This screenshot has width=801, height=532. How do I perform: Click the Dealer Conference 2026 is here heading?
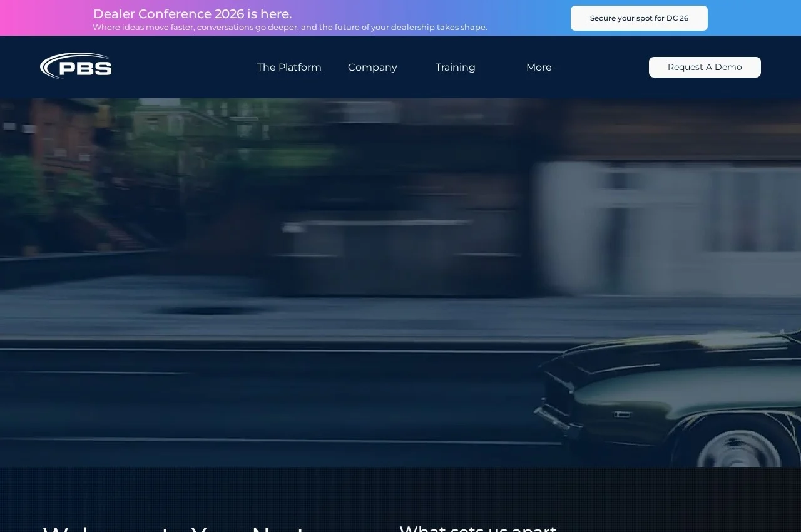(192, 14)
